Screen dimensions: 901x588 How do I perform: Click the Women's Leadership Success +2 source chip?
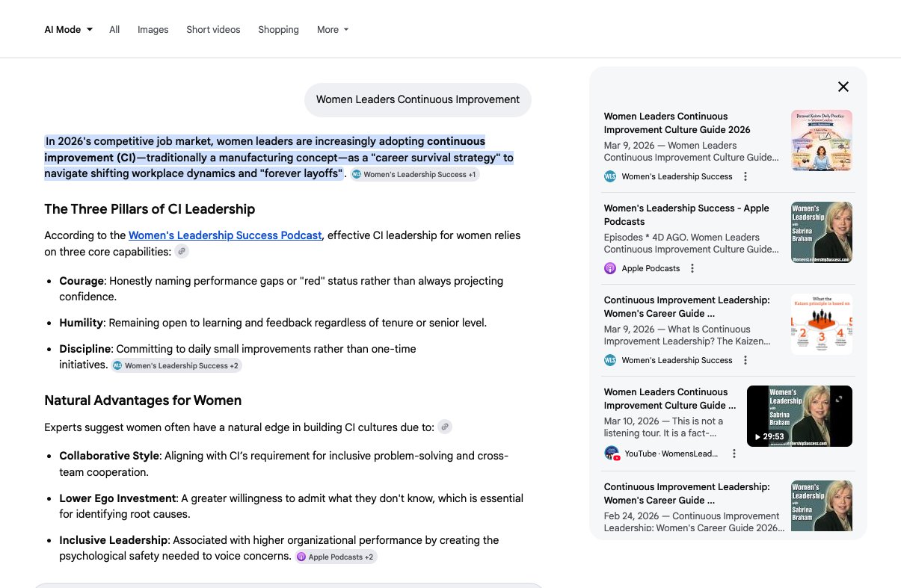176,365
